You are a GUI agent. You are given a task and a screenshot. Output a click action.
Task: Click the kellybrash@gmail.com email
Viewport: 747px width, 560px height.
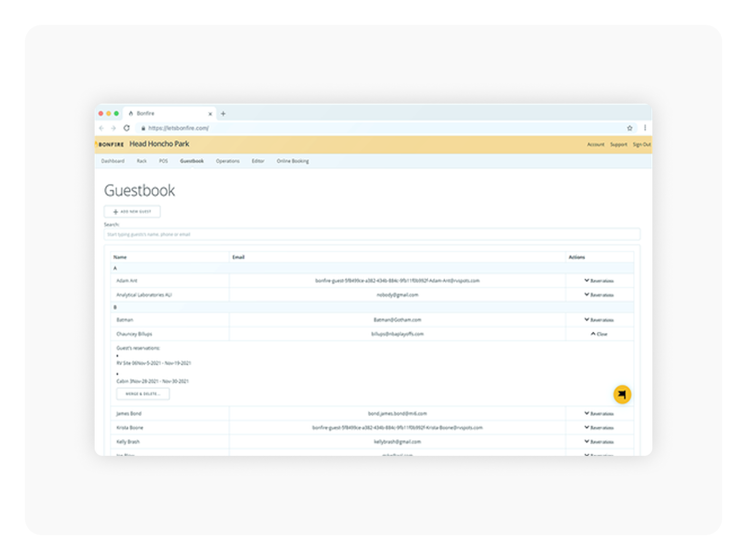pyautogui.click(x=397, y=441)
